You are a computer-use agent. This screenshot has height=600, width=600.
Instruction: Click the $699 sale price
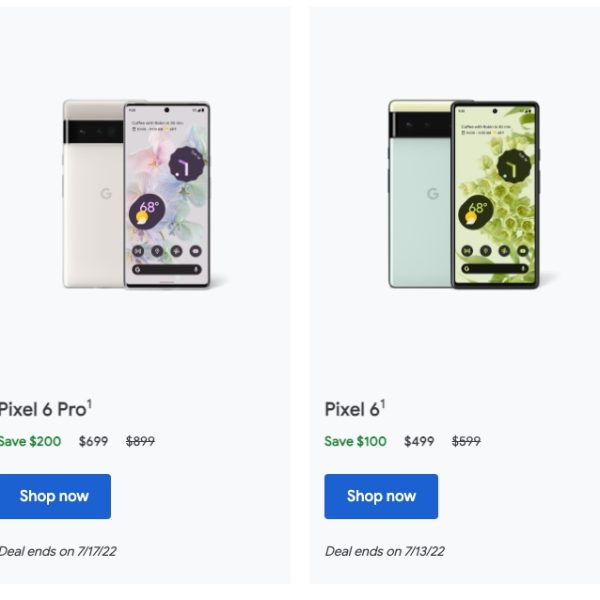(94, 441)
